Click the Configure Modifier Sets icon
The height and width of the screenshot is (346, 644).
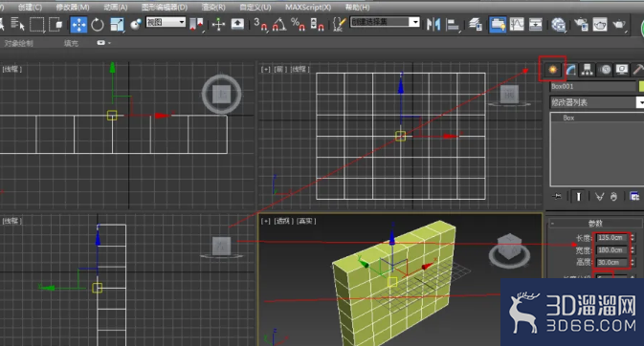tap(634, 197)
